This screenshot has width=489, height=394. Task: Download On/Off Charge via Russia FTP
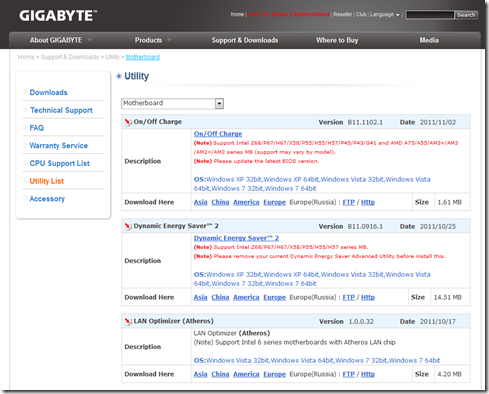click(349, 202)
